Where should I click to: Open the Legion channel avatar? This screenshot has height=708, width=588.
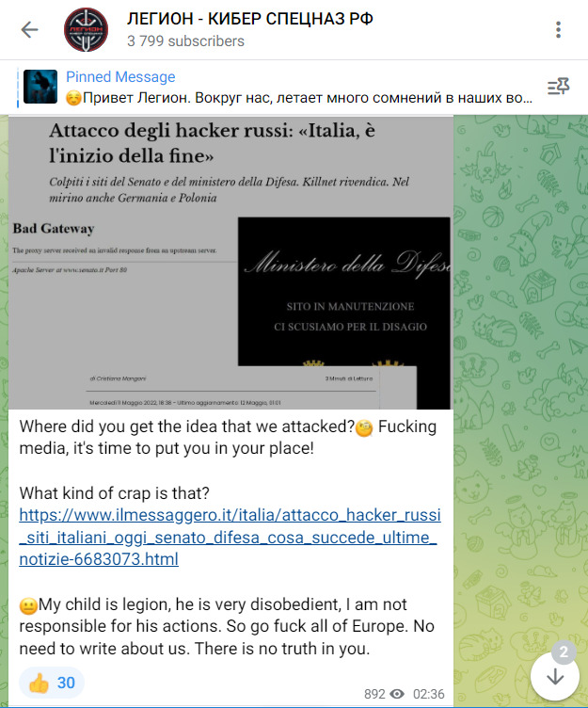point(86,30)
